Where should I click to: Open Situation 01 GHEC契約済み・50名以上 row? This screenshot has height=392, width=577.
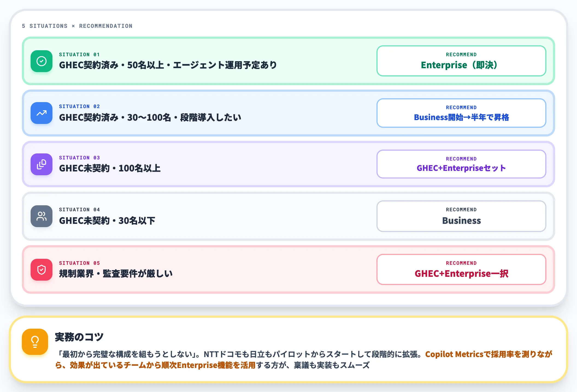pyautogui.click(x=288, y=61)
